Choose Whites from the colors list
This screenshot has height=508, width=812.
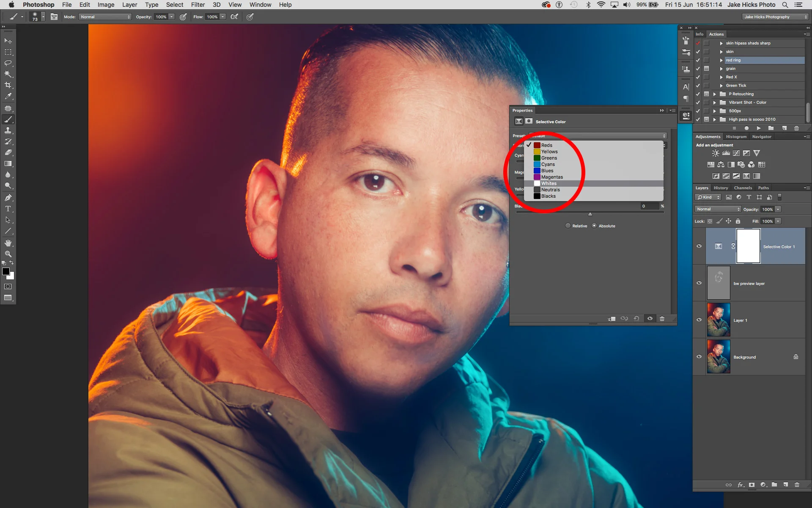549,183
